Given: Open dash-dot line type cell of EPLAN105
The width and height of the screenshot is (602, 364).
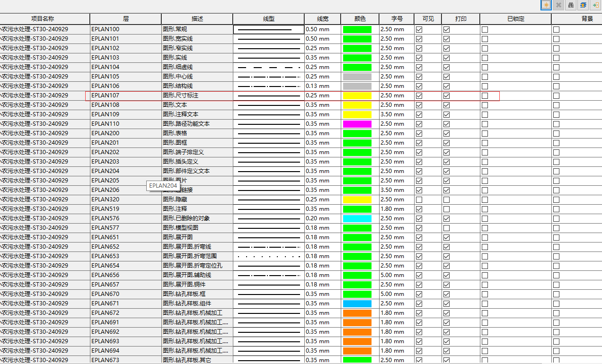Looking at the screenshot, I should click(268, 77).
